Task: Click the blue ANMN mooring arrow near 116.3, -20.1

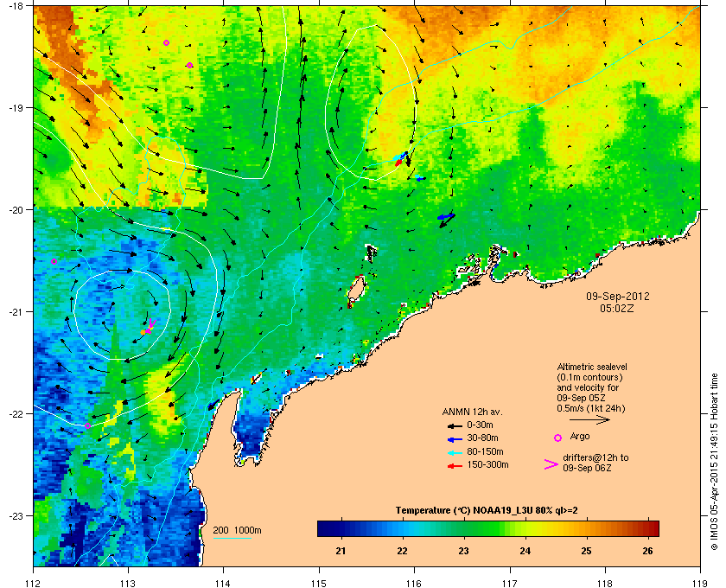Action: click(x=446, y=216)
